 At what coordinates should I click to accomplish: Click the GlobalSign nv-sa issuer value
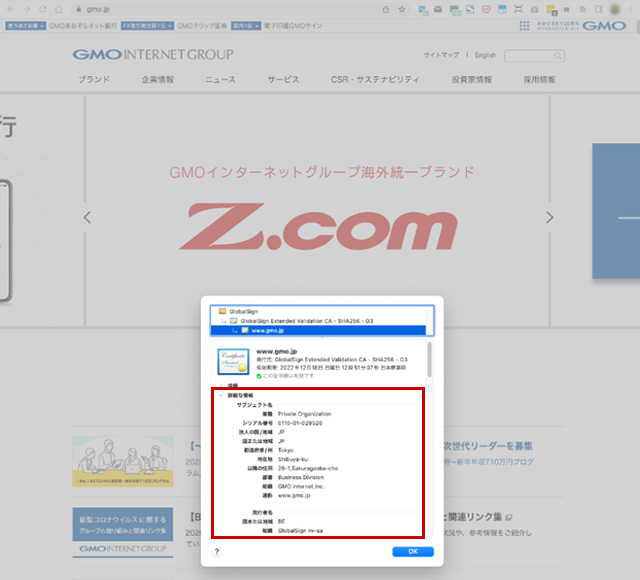point(300,531)
